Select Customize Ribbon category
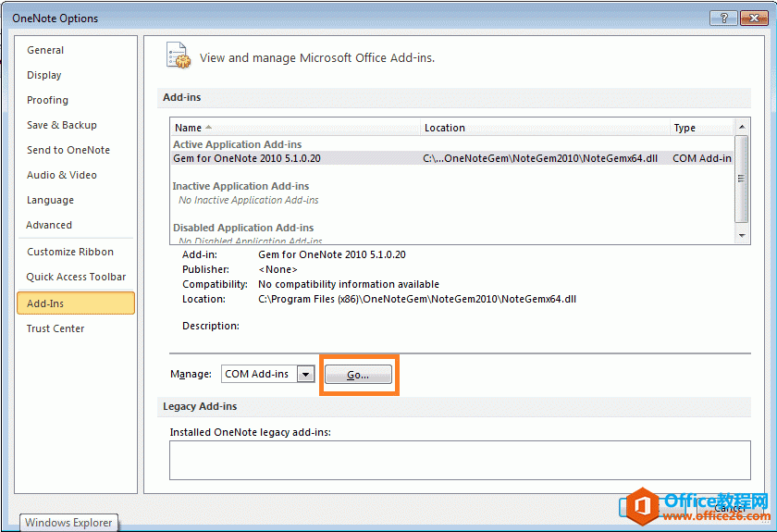The width and height of the screenshot is (777, 532). point(70,252)
